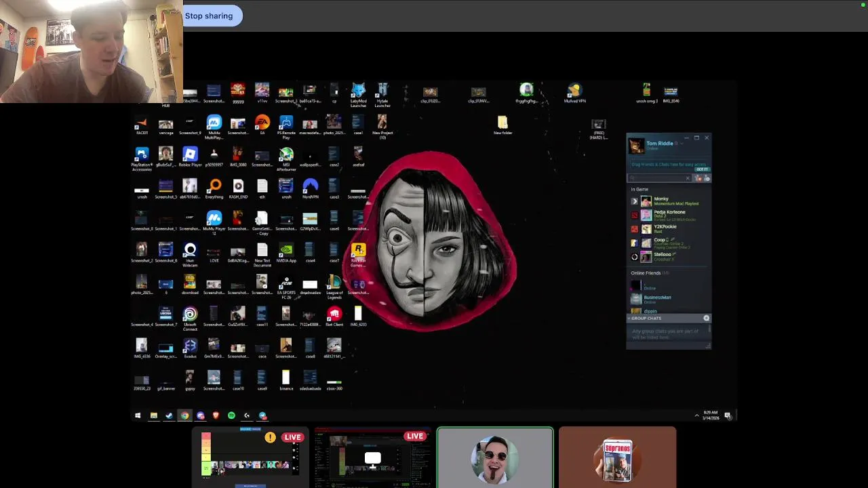Open PlayStation Accessories desktop shortcut
The height and width of the screenshot is (488, 868).
click(x=141, y=159)
